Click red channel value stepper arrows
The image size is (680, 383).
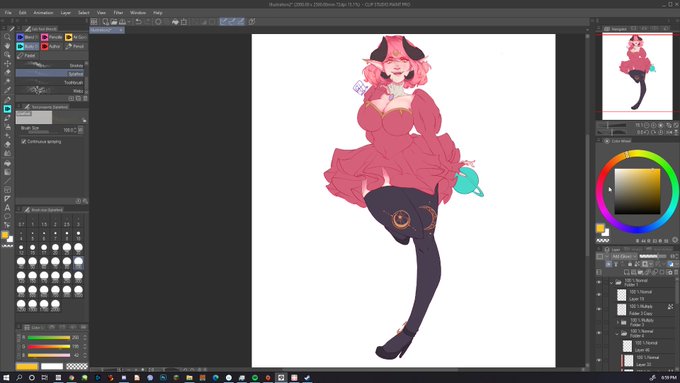tap(85, 337)
